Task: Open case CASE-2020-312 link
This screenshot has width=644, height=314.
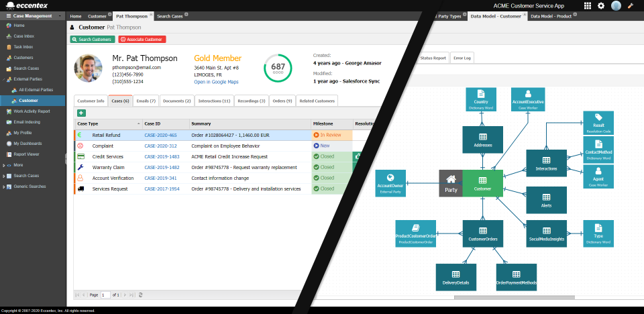Action: pos(160,146)
